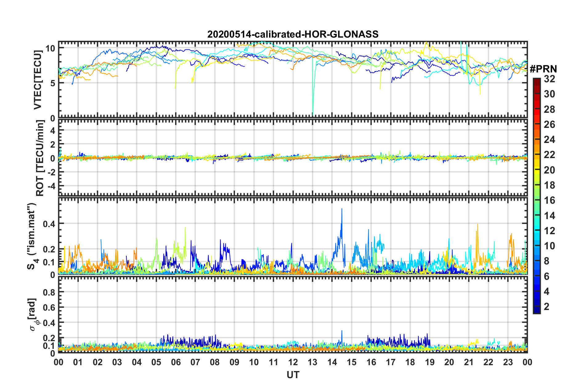This screenshot has width=586, height=392.
Task: Click the PRN colorbar gradient strip
Action: pos(537,196)
